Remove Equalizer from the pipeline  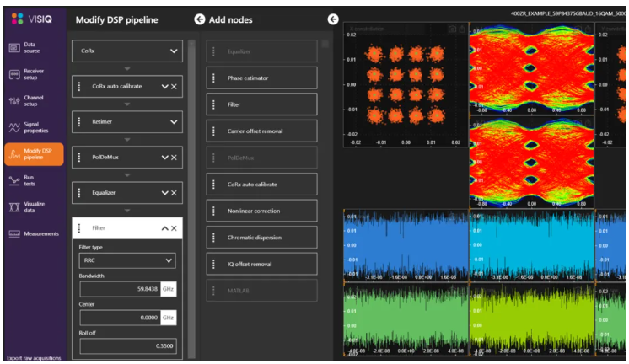[x=174, y=193]
